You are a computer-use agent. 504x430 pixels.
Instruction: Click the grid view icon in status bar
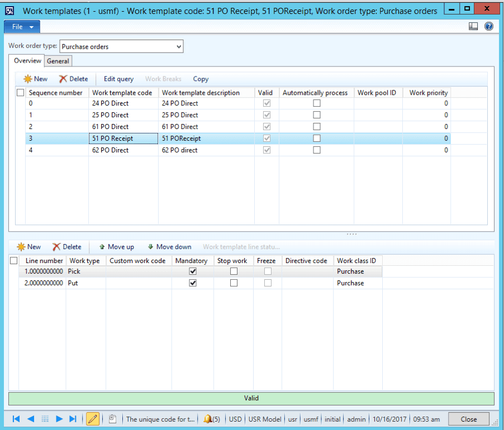tap(45, 419)
